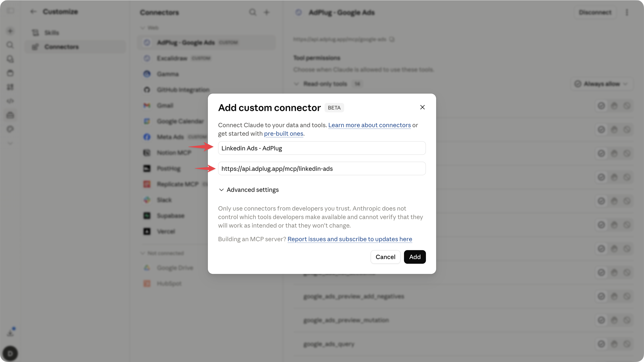The height and width of the screenshot is (362, 644).
Task: Set google_ads_query to always allow
Action: [x=601, y=344]
